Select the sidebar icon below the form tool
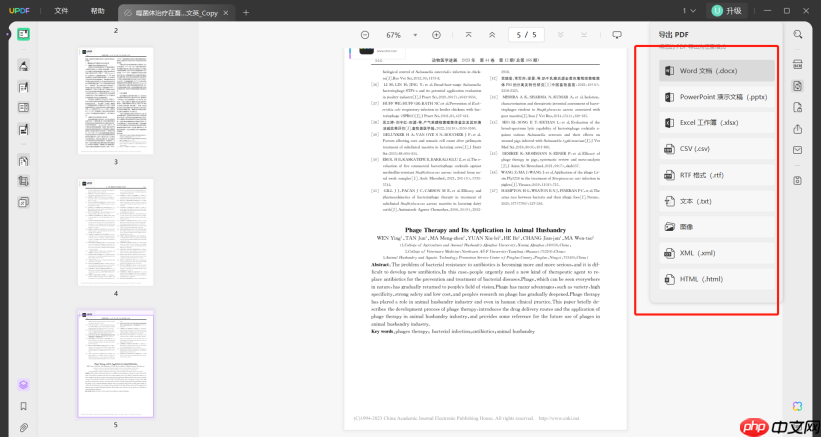Viewport: 821px width, 437px height. pos(23,129)
